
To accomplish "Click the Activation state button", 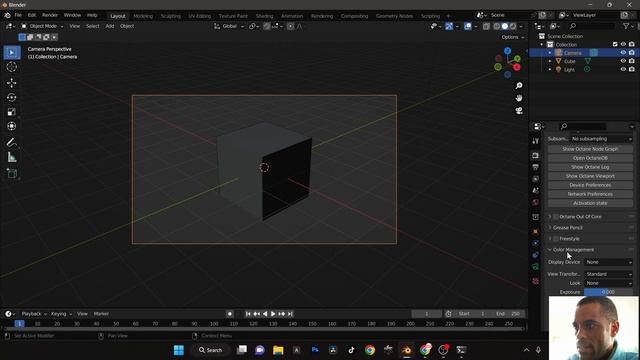I will 590,203.
